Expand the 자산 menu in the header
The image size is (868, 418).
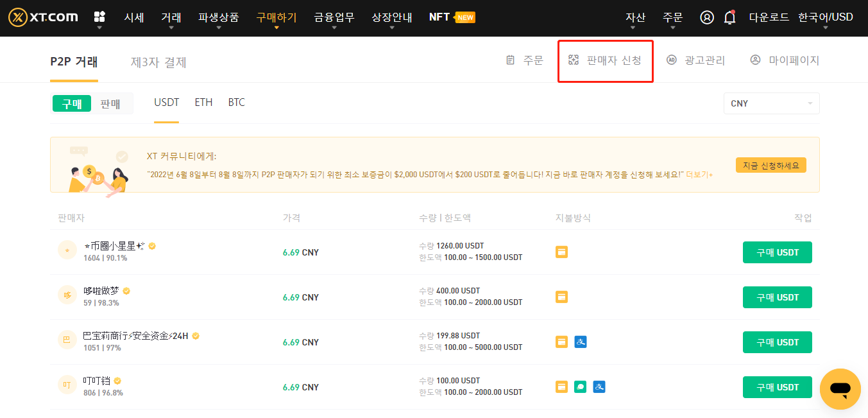tap(635, 17)
